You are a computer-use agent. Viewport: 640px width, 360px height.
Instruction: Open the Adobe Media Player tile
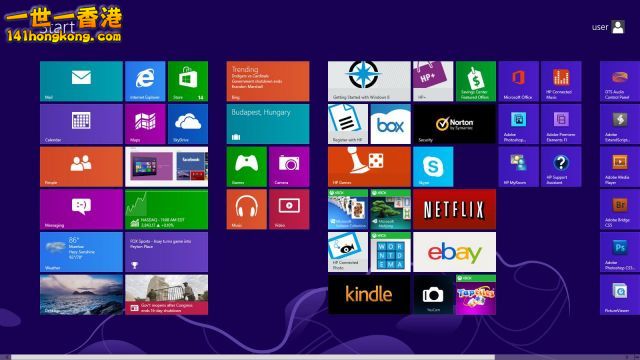pyautogui.click(x=620, y=167)
